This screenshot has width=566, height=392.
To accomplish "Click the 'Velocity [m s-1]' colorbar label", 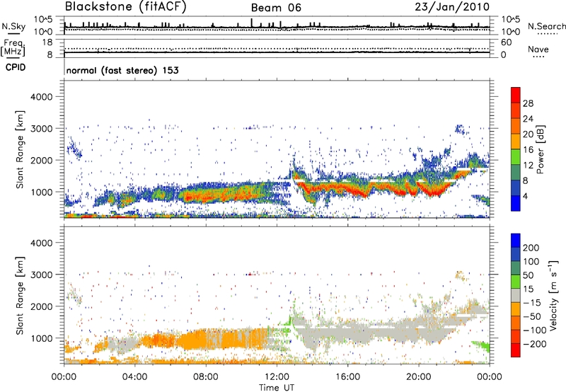I will click(553, 295).
